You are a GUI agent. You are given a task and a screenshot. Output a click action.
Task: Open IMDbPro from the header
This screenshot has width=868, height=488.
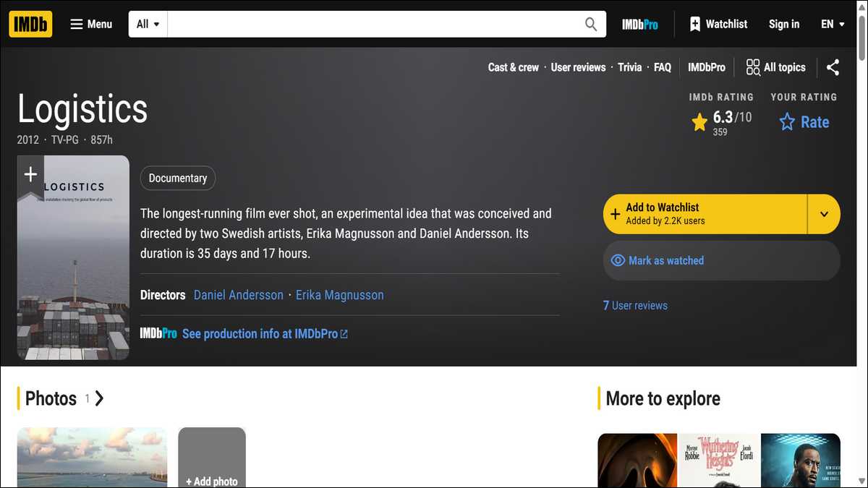pos(640,24)
